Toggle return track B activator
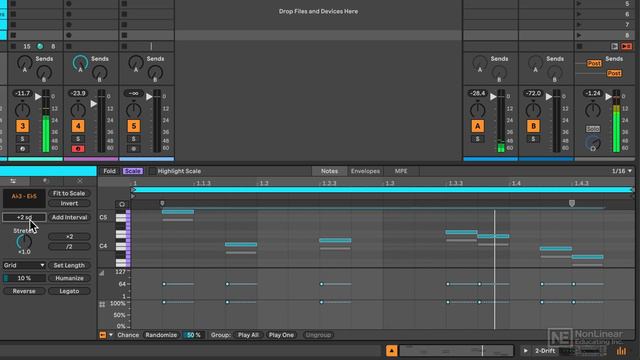The width and height of the screenshot is (640, 360). [533, 126]
